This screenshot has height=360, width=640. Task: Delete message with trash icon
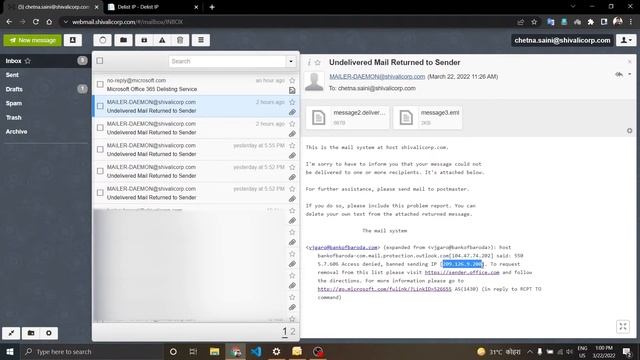[180, 40]
